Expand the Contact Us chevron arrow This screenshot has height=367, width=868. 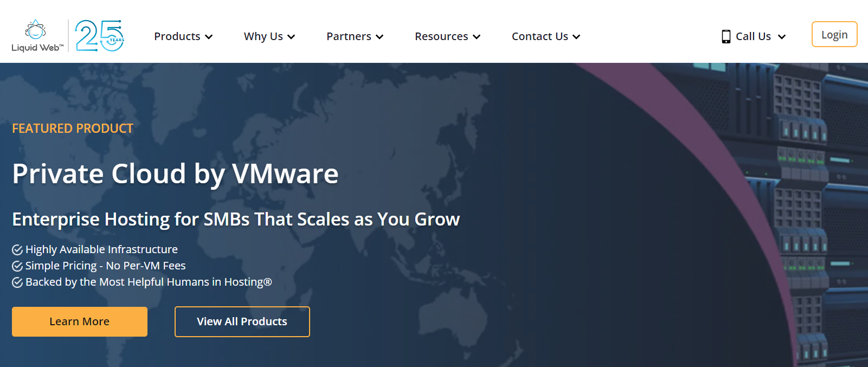[x=576, y=37]
